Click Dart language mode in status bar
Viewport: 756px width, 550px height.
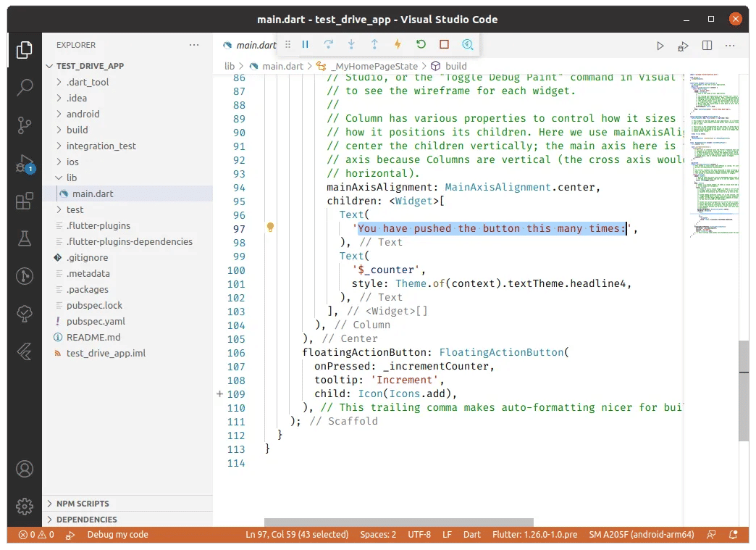[472, 535]
